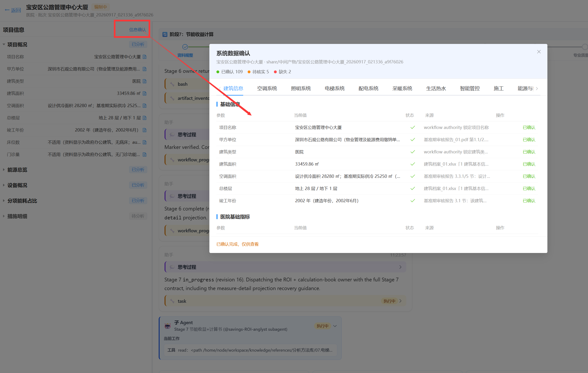Open document icon beside 项目名称 value
Screen dimensions: 588x373
145,57
